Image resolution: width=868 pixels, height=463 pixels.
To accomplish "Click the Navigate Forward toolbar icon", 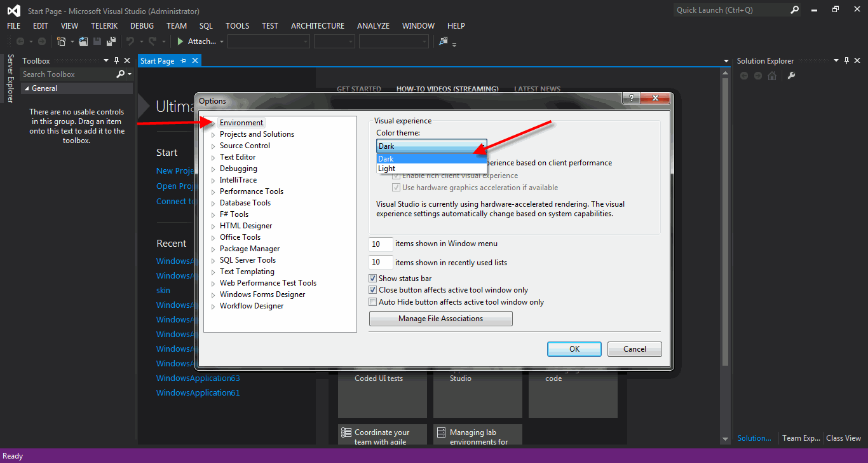I will click(x=42, y=41).
